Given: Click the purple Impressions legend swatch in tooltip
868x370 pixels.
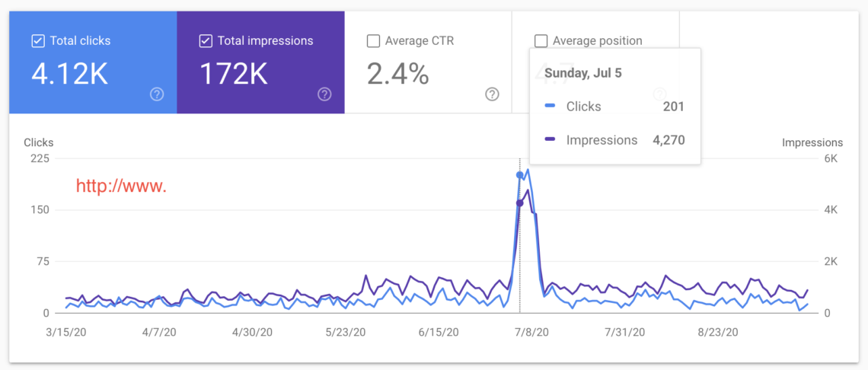Looking at the screenshot, I should [x=550, y=140].
